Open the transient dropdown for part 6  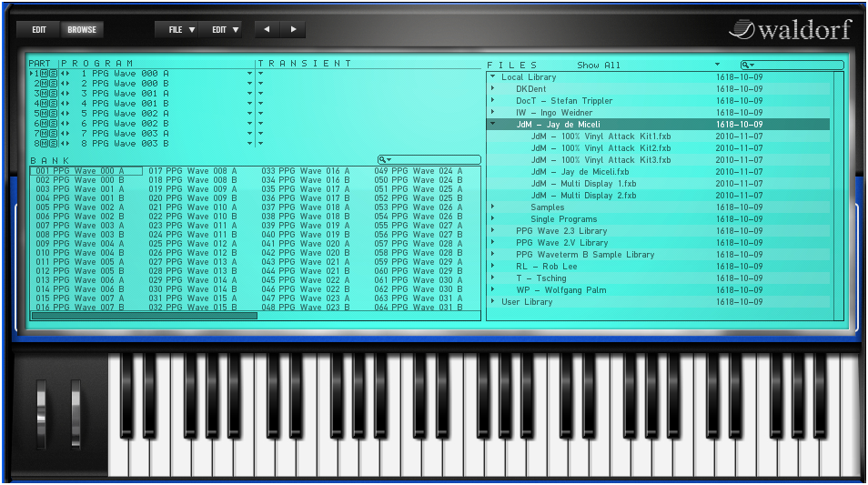261,124
